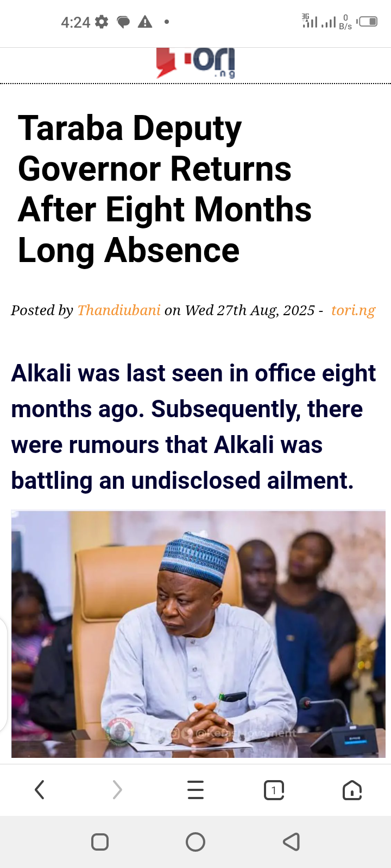Click the orange tori.ng source link
This screenshot has height=868, width=391.
pos(353,310)
